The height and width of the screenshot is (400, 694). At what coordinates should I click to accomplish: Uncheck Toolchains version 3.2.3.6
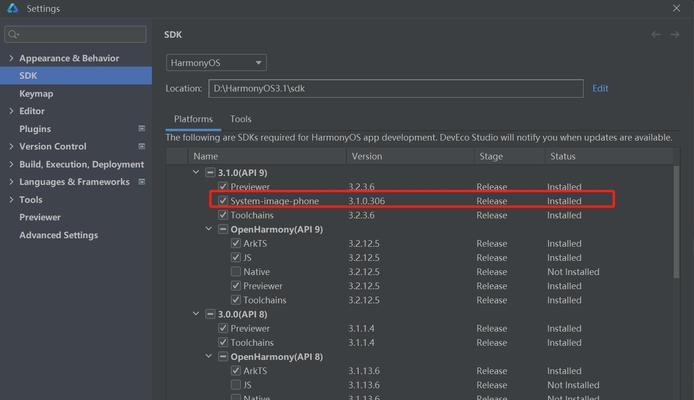(x=223, y=215)
